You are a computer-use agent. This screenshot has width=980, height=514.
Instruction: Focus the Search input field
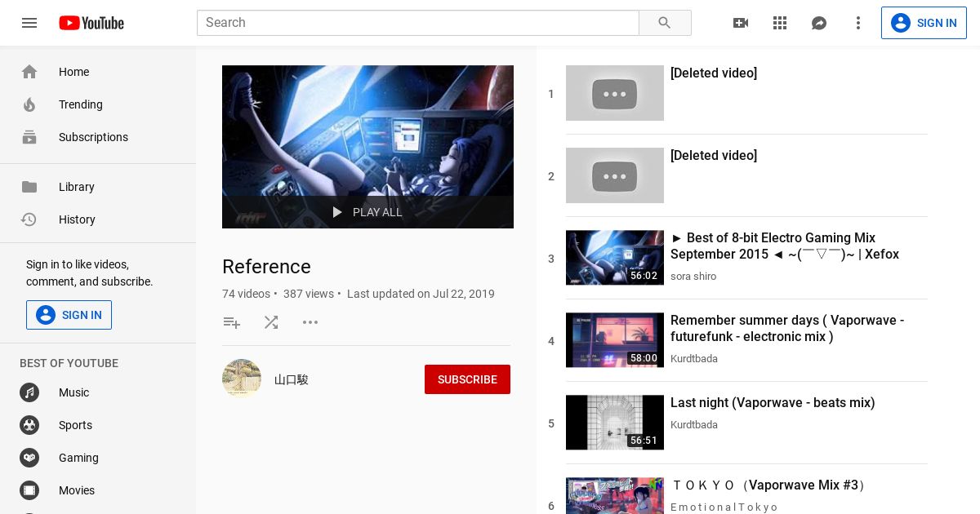(418, 23)
